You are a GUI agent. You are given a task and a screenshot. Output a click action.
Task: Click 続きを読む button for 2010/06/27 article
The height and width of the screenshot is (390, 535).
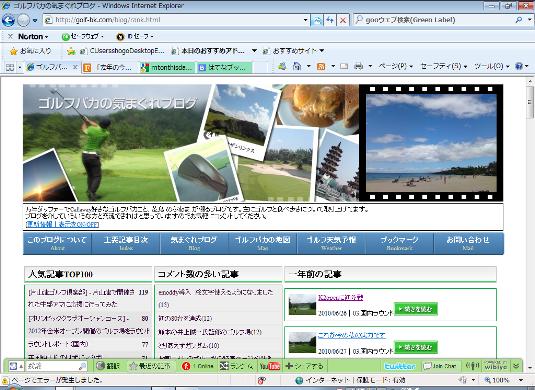(416, 347)
